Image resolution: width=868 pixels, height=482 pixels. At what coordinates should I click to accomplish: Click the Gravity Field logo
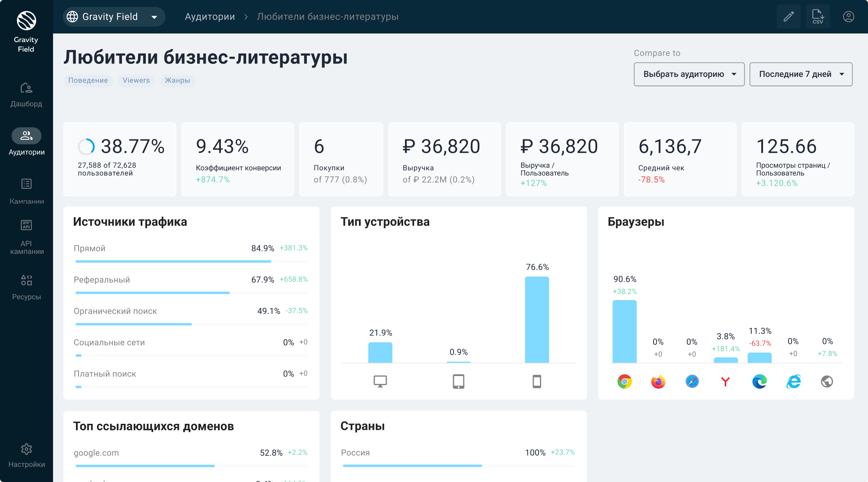click(26, 20)
